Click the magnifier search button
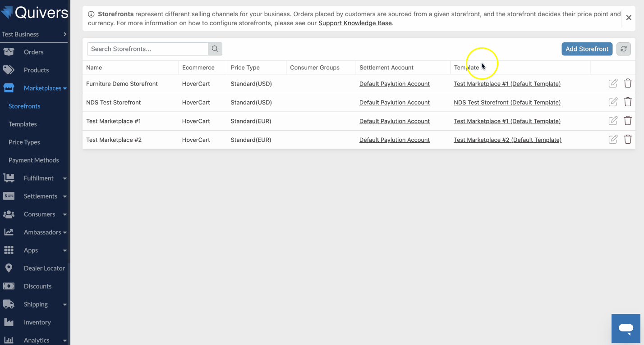Viewport: 644px width, 345px height. coord(215,49)
